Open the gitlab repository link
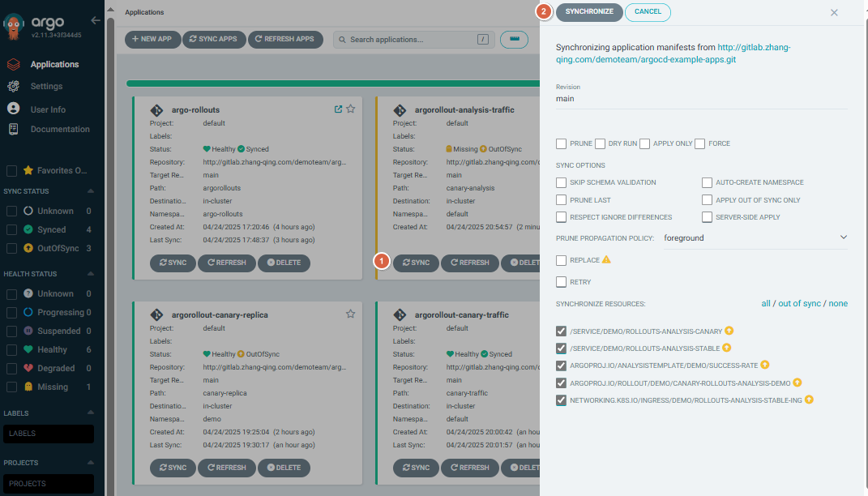This screenshot has width=868, height=496. pyautogui.click(x=673, y=53)
